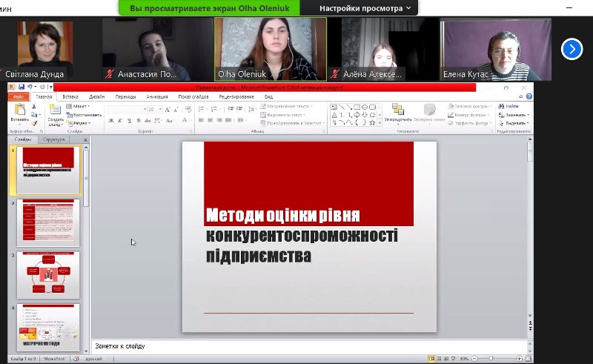This screenshot has width=593, height=364.
Task: Select the star shape in shapes gallery
Action: 371,122
